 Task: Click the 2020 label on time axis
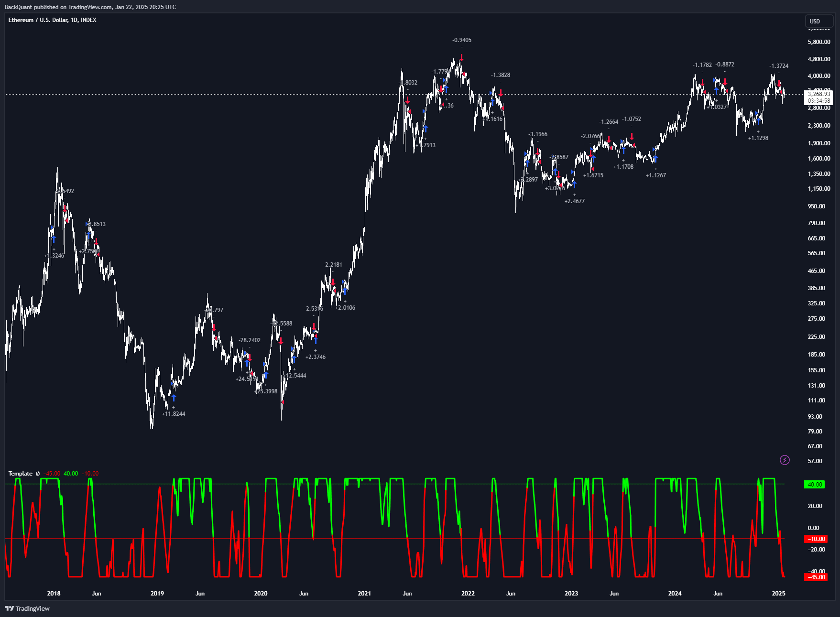click(261, 594)
